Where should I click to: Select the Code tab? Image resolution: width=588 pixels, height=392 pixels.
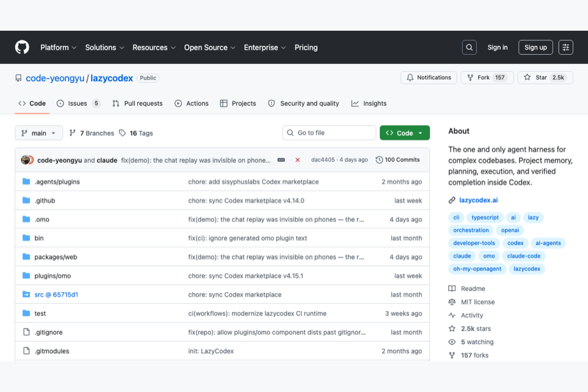pos(32,103)
